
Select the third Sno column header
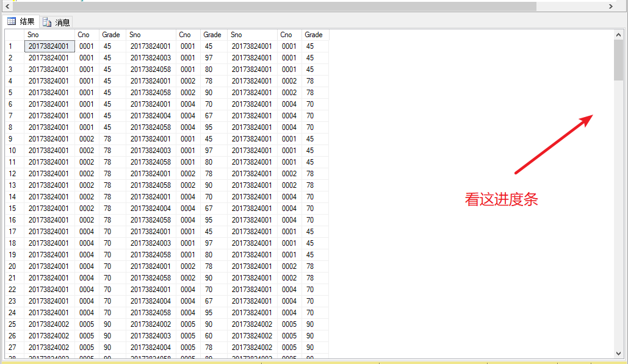(252, 35)
